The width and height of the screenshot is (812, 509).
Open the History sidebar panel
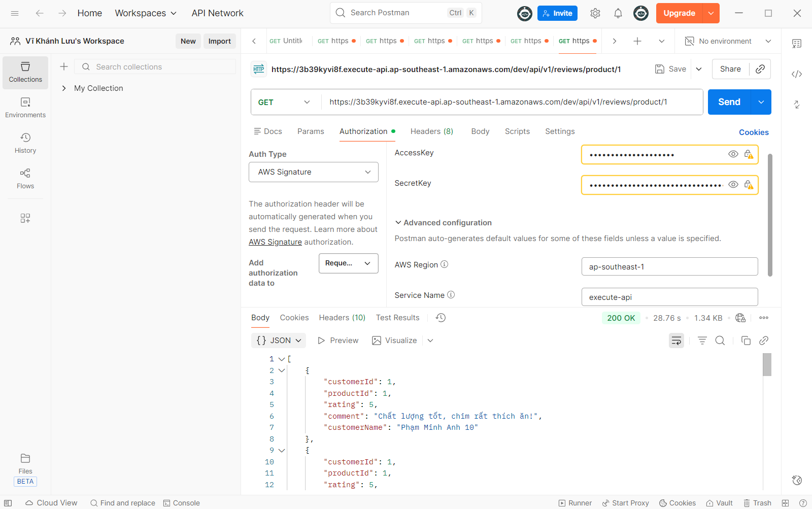coord(25,143)
